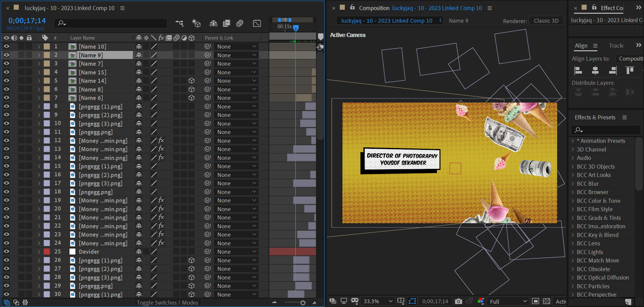Toggle Hide Shy Layers icon

point(213,23)
